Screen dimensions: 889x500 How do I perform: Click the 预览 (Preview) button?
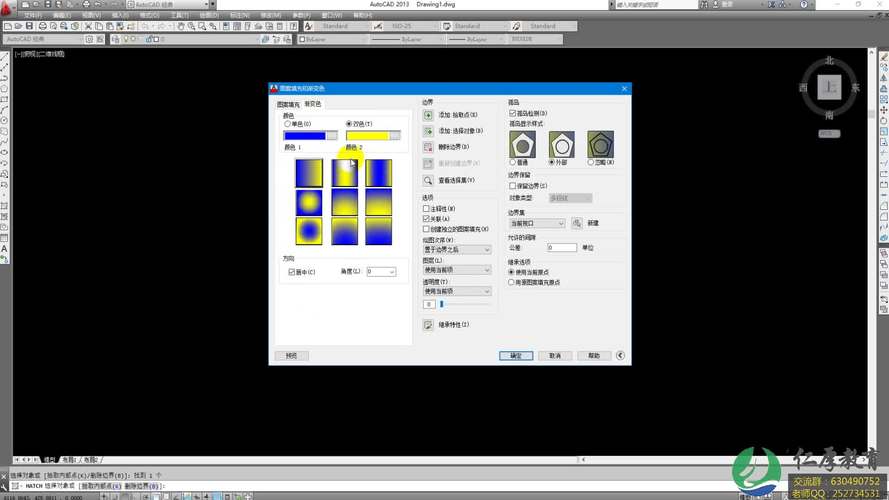[291, 355]
